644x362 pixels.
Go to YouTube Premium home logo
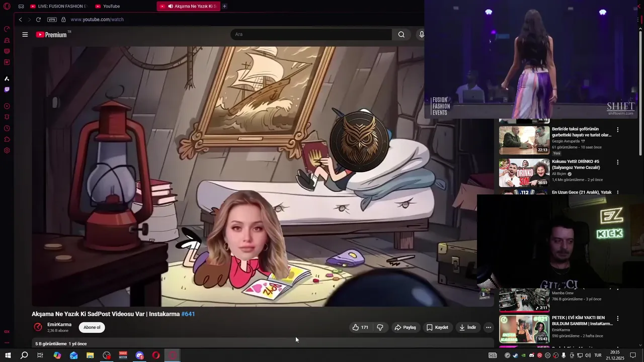[52, 34]
